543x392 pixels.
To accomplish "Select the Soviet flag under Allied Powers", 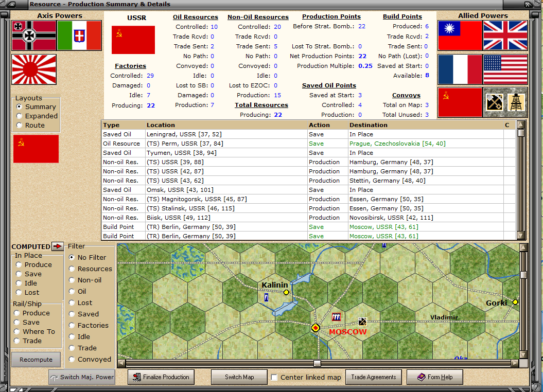I will tap(460, 102).
